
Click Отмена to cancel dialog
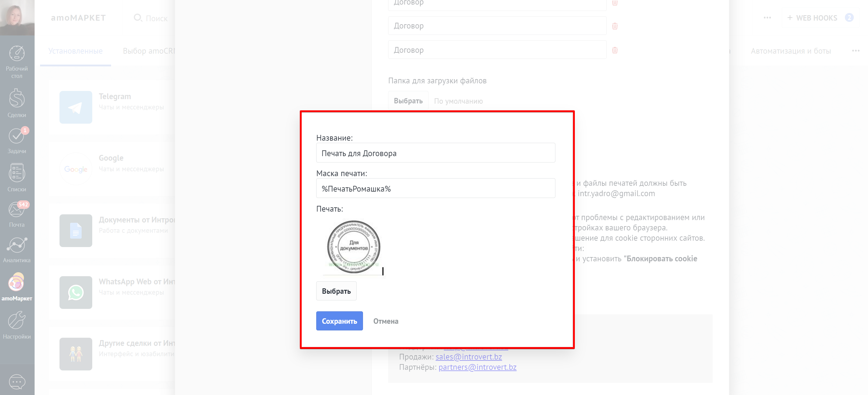click(385, 321)
